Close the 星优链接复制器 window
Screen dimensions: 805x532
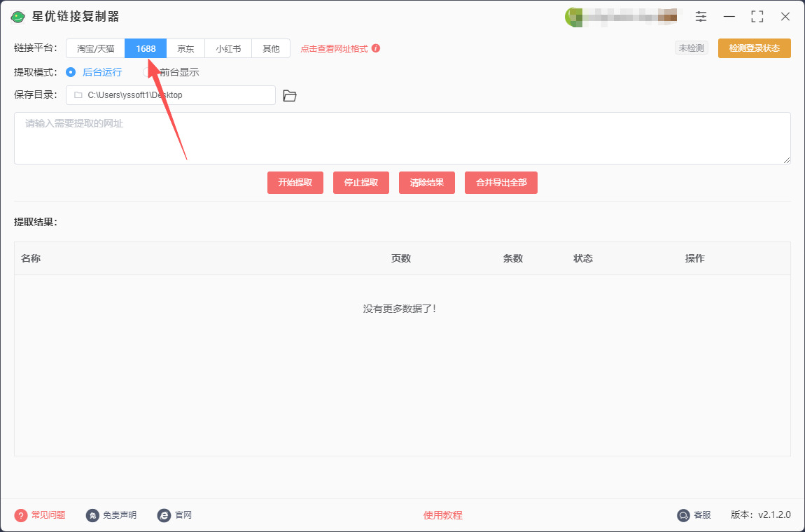[x=785, y=16]
